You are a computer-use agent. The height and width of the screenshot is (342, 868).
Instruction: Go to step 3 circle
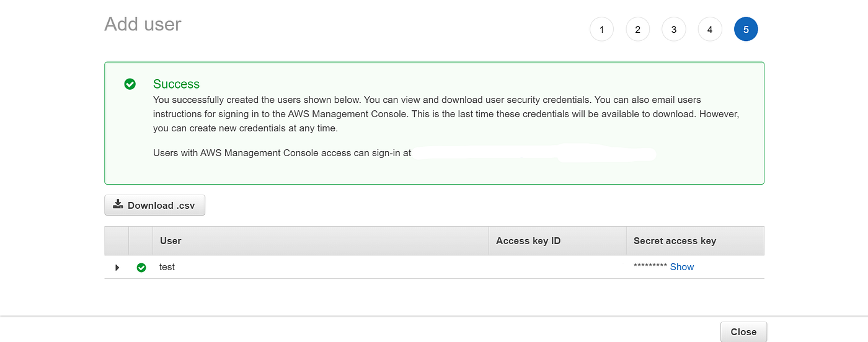[x=673, y=29]
